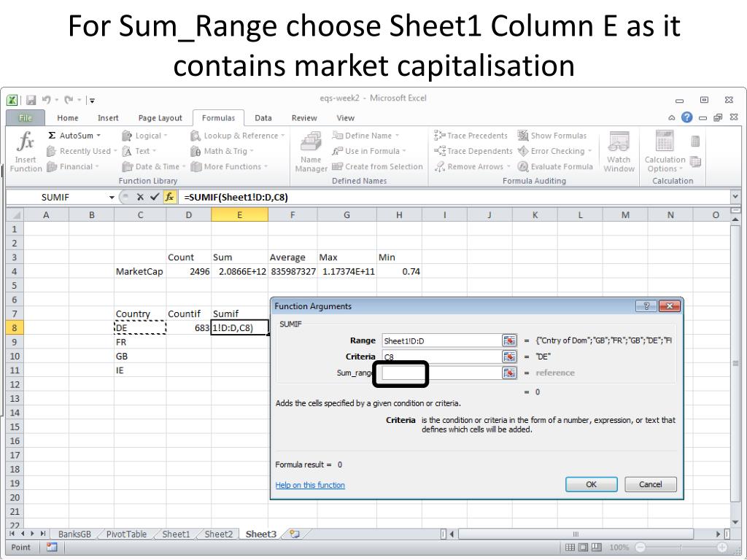Click the fx button in formula bar
This screenshot has width=747, height=560.
(169, 197)
